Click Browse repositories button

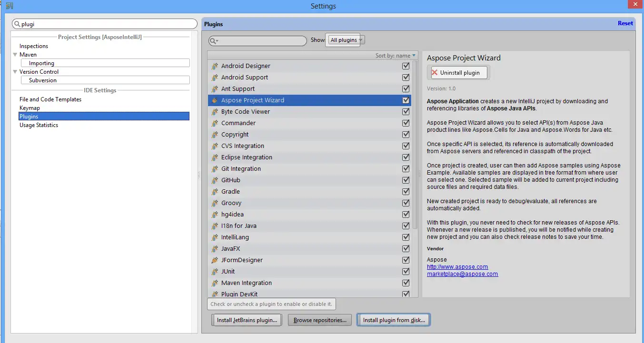tap(320, 320)
